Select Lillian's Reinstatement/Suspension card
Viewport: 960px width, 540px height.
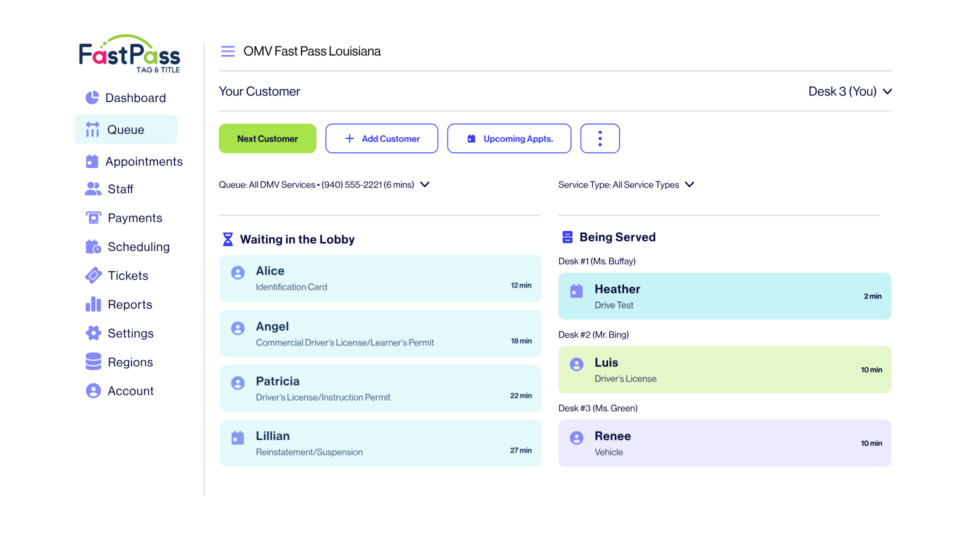(x=381, y=443)
